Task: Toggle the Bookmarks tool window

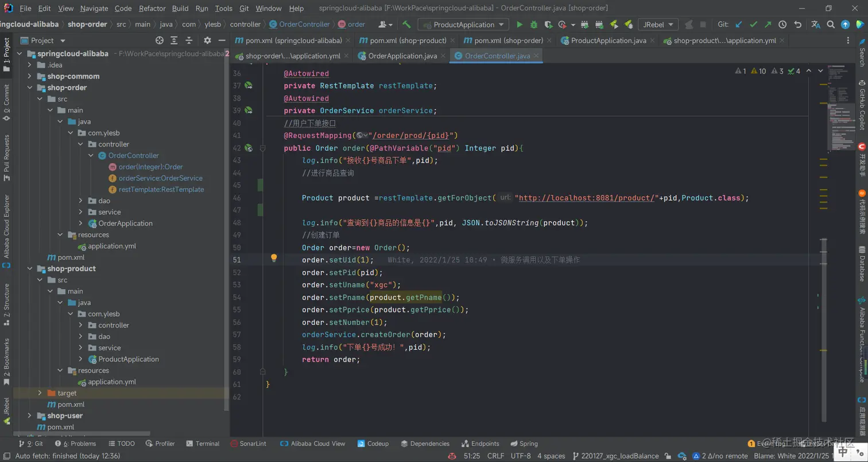Action: [x=6, y=361]
